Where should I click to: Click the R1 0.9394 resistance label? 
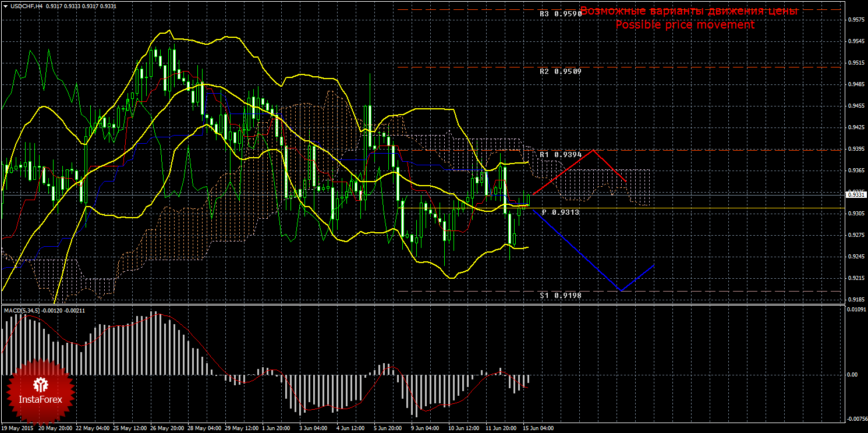pyautogui.click(x=560, y=155)
